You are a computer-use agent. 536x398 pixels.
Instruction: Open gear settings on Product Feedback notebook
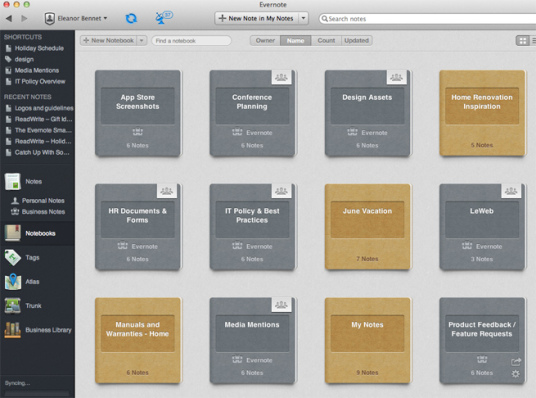[x=515, y=374]
